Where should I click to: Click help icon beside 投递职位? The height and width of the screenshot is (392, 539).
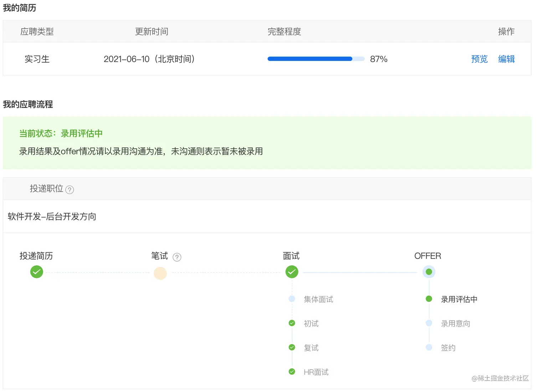(x=70, y=190)
